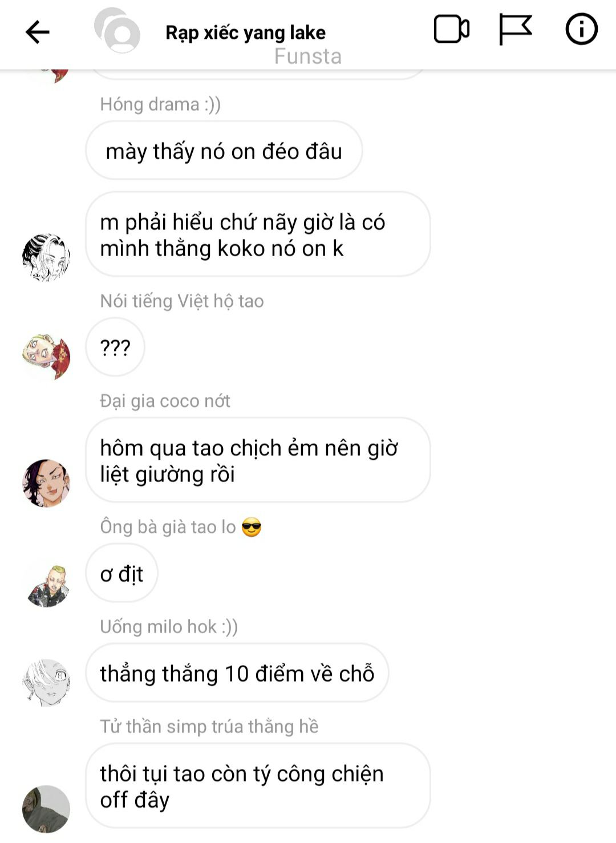Select message 'thẳng thắng 10 điểm về chỗ'
Viewport: 616px width, 843px height.
pyautogui.click(x=237, y=673)
